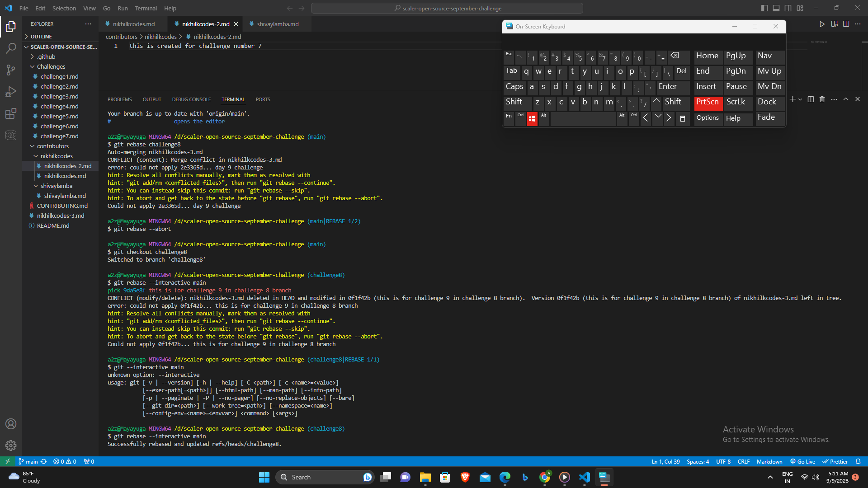This screenshot has width=868, height=488.
Task: Open the Extensions view
Action: pyautogui.click(x=11, y=113)
